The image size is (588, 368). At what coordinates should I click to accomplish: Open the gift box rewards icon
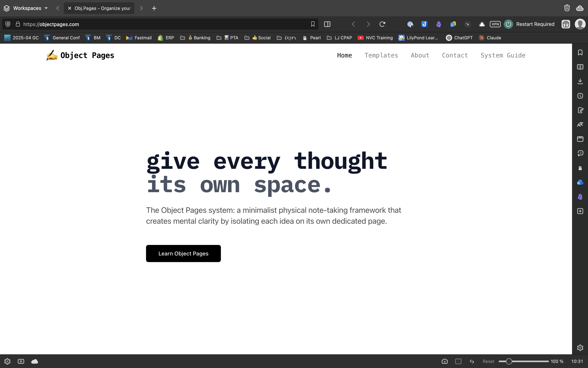click(x=566, y=24)
